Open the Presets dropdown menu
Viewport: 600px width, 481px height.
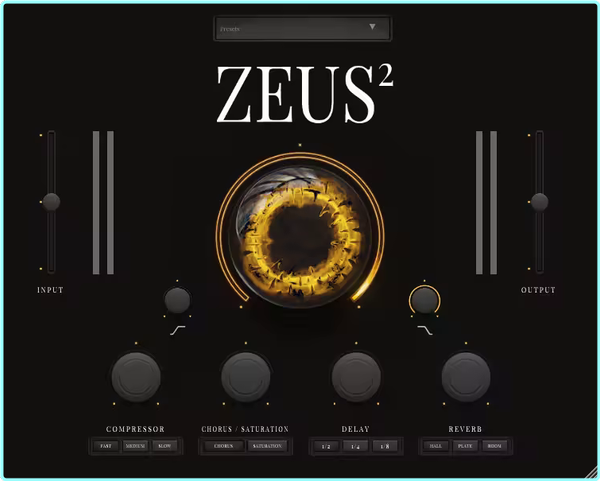pyautogui.click(x=302, y=28)
